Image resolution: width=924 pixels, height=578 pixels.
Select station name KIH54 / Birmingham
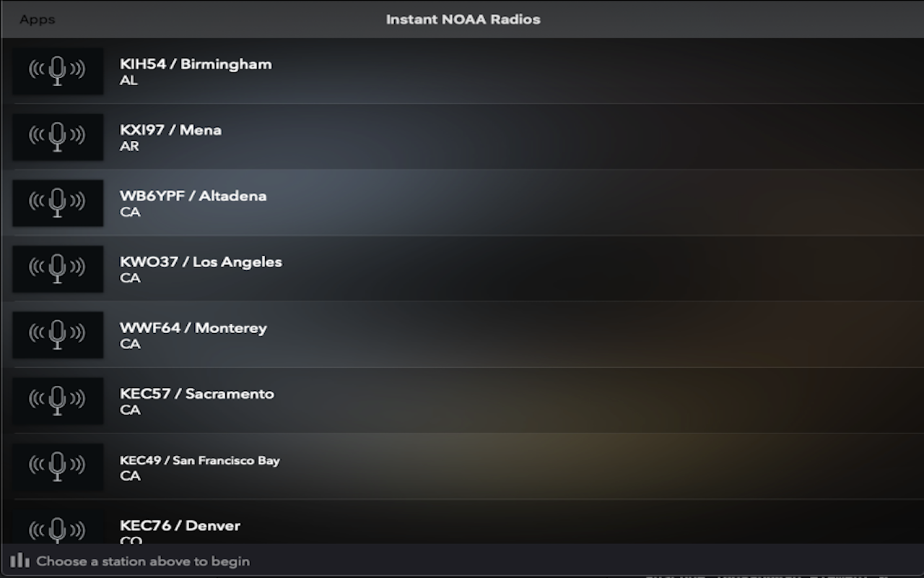(196, 64)
